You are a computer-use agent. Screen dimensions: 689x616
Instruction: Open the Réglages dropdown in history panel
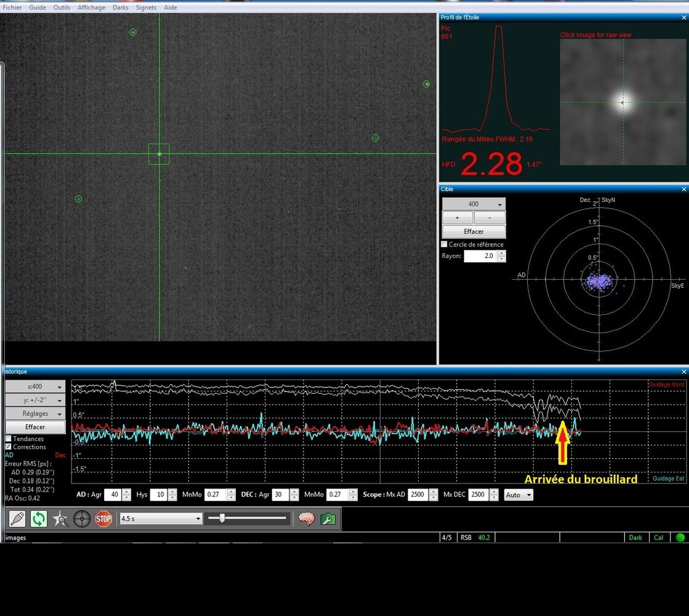pos(35,413)
